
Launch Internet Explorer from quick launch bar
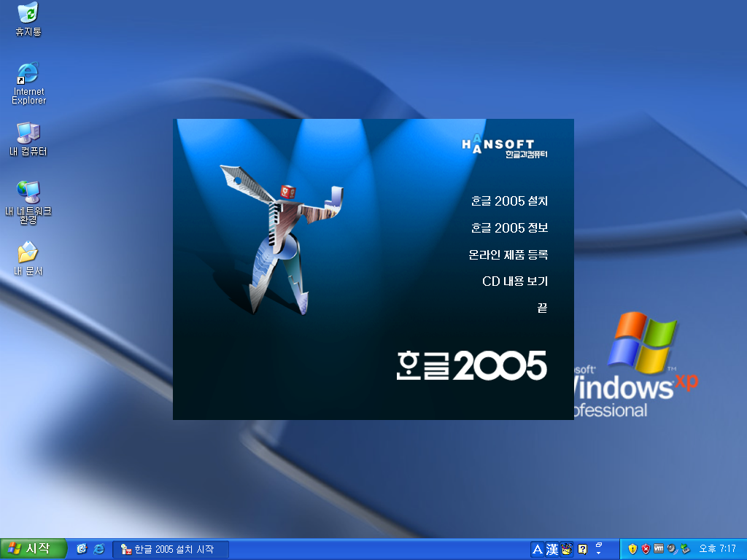(x=99, y=549)
